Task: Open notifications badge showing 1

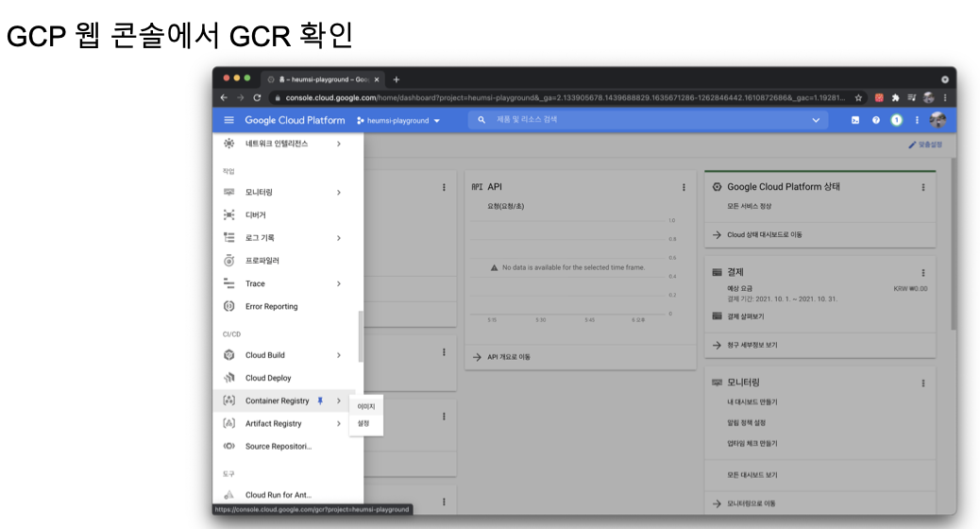Action: (896, 120)
